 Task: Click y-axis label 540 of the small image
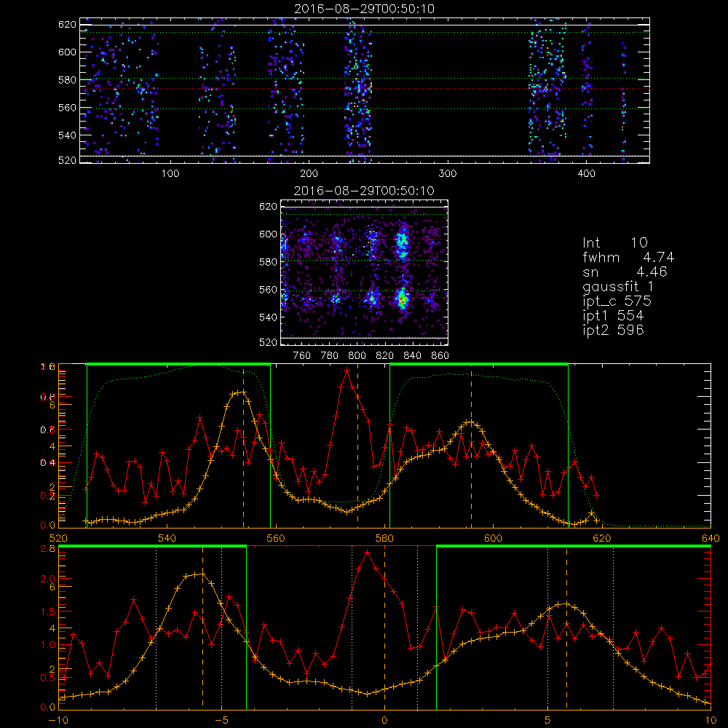269,317
